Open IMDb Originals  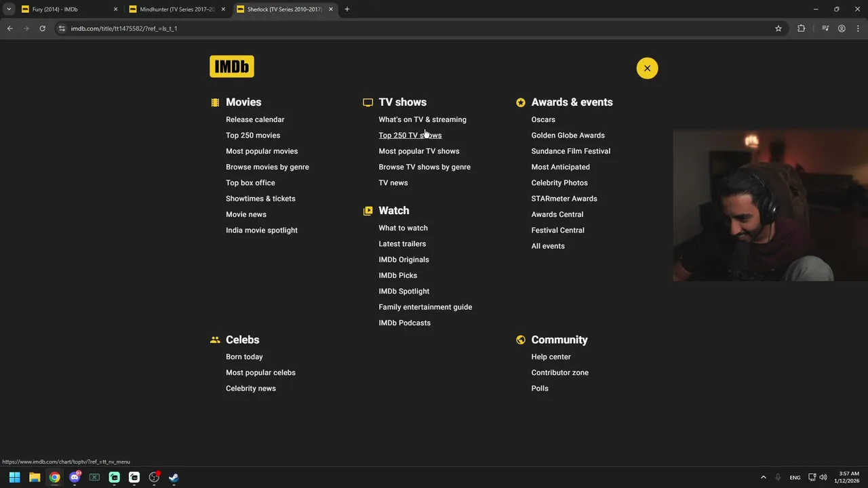[403, 260]
